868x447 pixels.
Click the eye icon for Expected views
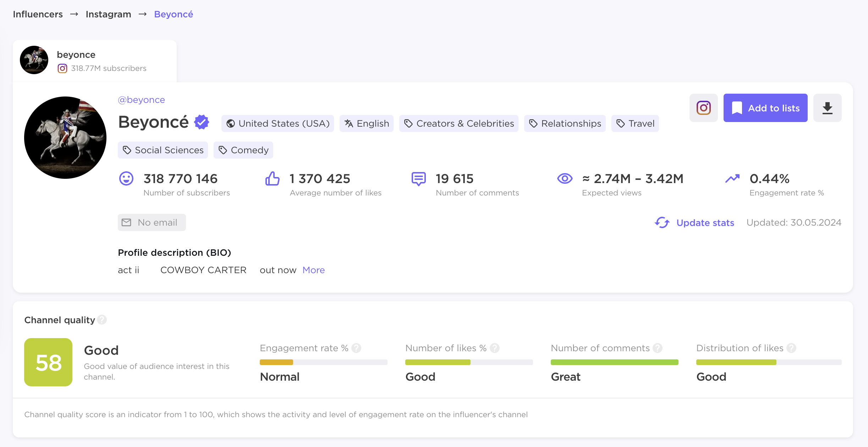(565, 179)
